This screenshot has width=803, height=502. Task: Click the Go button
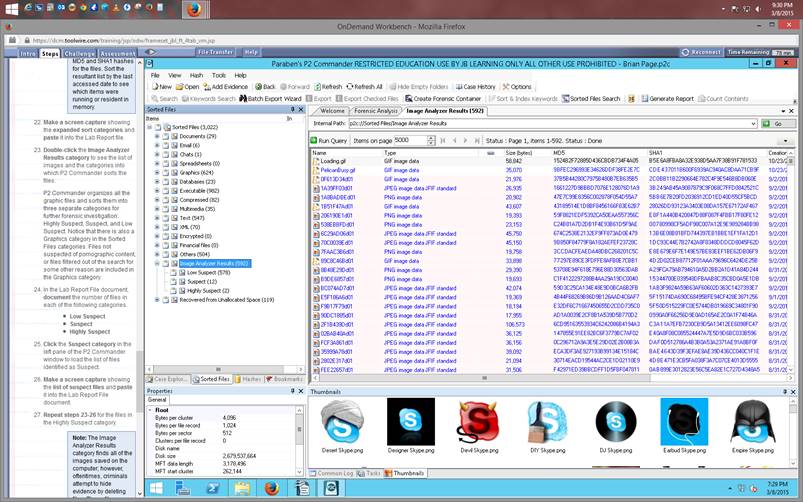(x=778, y=123)
